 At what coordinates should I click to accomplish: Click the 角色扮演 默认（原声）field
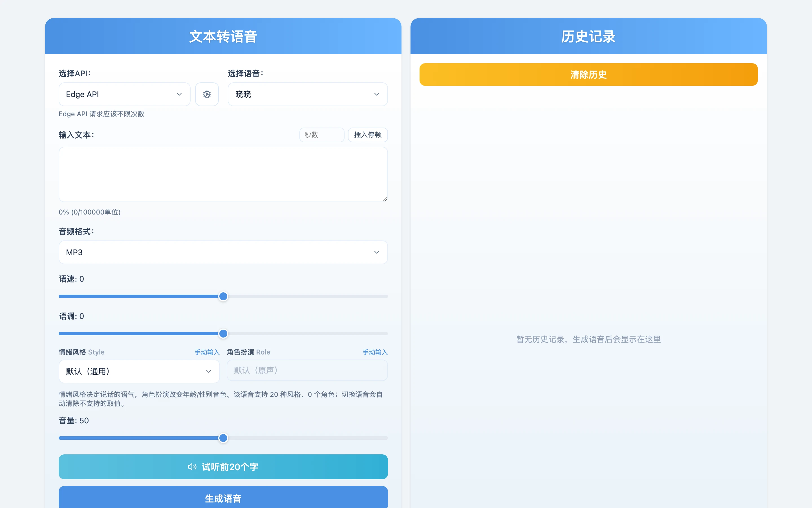(307, 370)
